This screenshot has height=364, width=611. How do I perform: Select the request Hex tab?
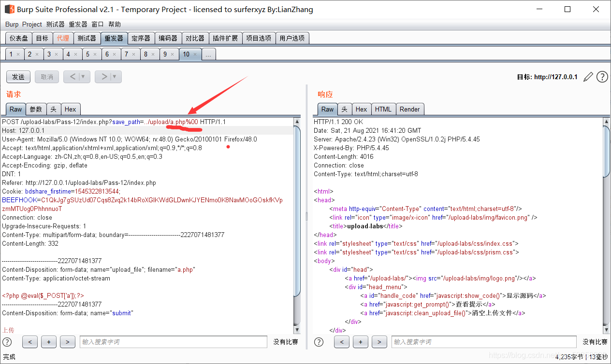point(70,109)
